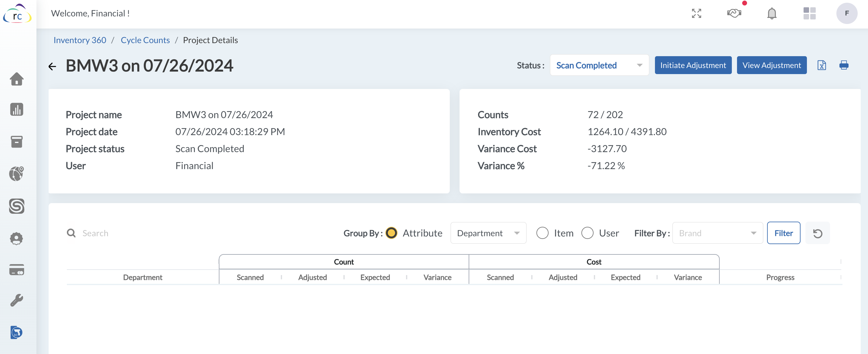Open the notifications bell
868x354 pixels.
pyautogui.click(x=772, y=13)
